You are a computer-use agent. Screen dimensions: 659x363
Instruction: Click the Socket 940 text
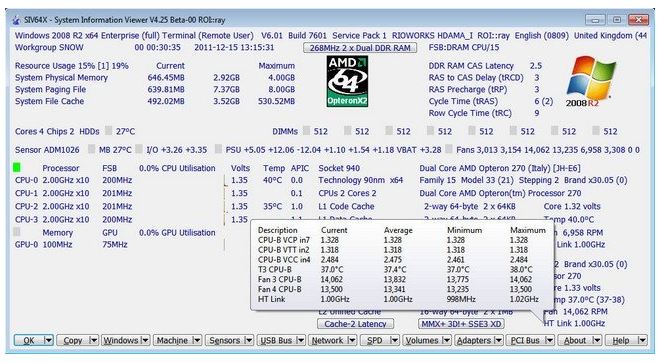339,168
